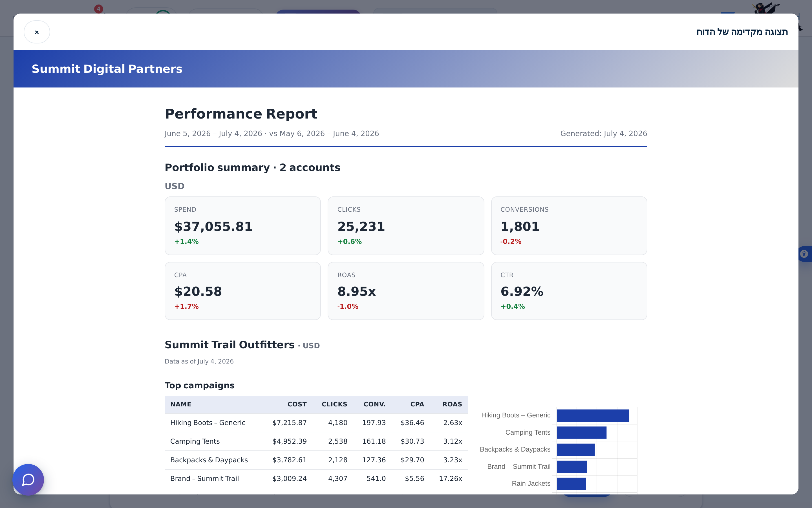812x508 pixels.
Task: Click the 17.26x ROAS cell
Action: point(450,478)
